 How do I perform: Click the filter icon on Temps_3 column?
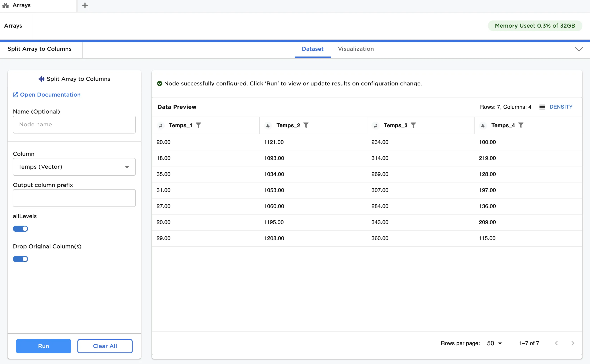(x=413, y=125)
